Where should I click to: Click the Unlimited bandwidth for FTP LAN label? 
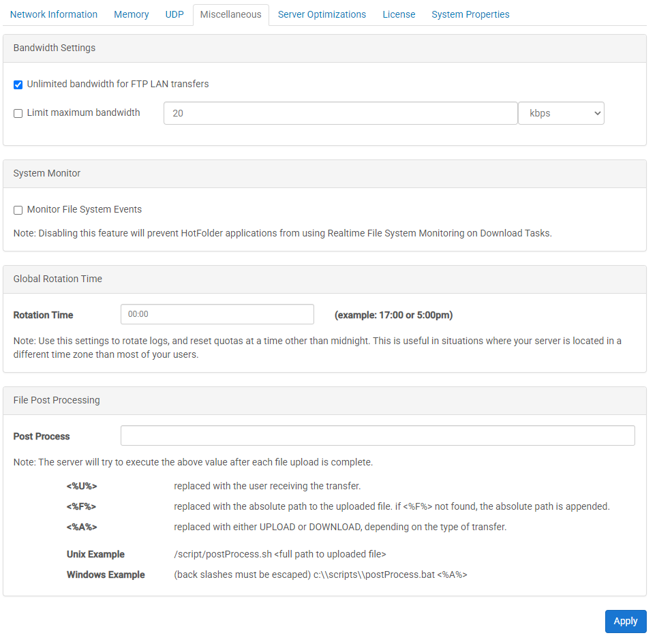pyautogui.click(x=118, y=85)
